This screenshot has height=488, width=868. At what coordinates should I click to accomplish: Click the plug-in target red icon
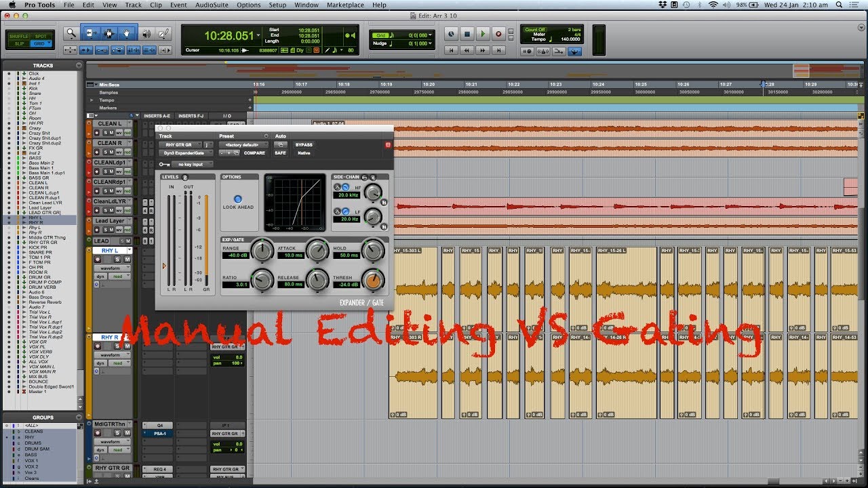point(388,145)
